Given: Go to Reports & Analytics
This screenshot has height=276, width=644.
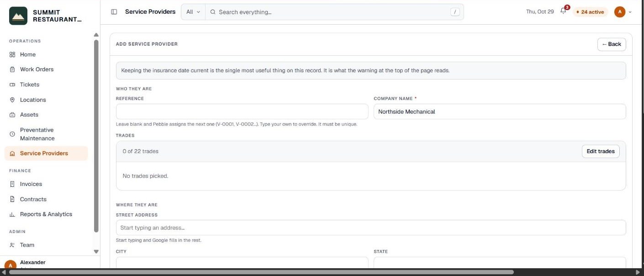Looking at the screenshot, I should point(46,214).
